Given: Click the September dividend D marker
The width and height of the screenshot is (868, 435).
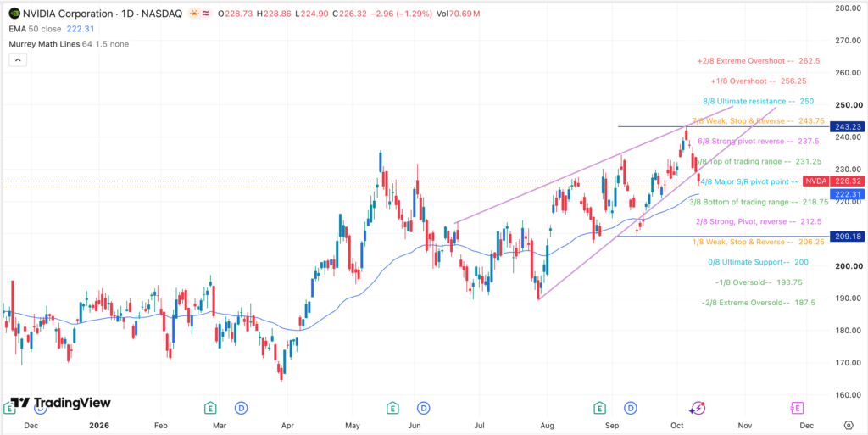Looking at the screenshot, I should pyautogui.click(x=631, y=408).
